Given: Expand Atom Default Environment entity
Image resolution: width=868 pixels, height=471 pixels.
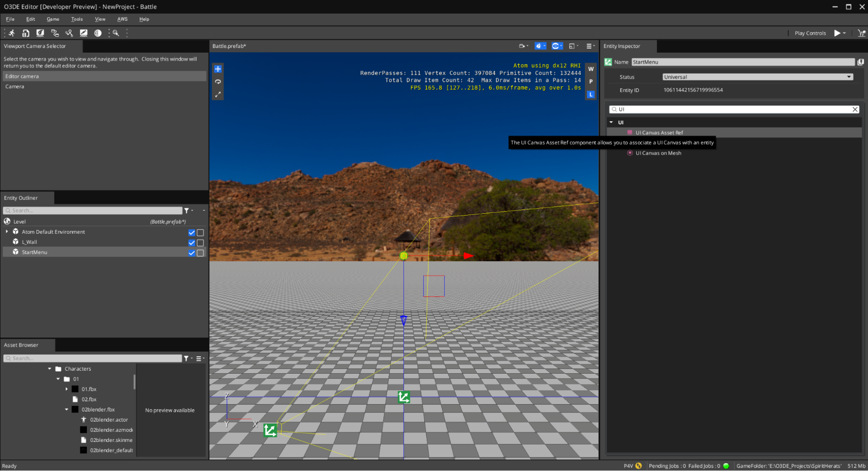Looking at the screenshot, I should 7,232.
